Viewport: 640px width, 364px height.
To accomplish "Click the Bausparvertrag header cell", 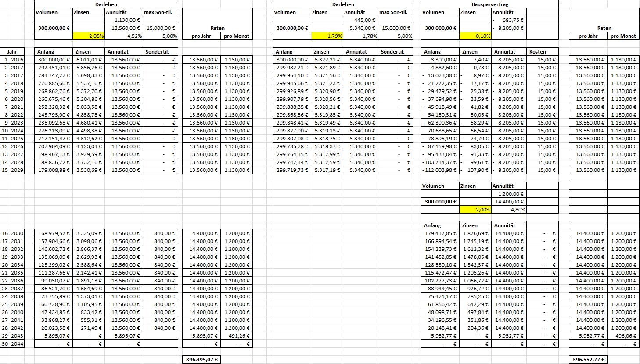I will click(489, 4).
